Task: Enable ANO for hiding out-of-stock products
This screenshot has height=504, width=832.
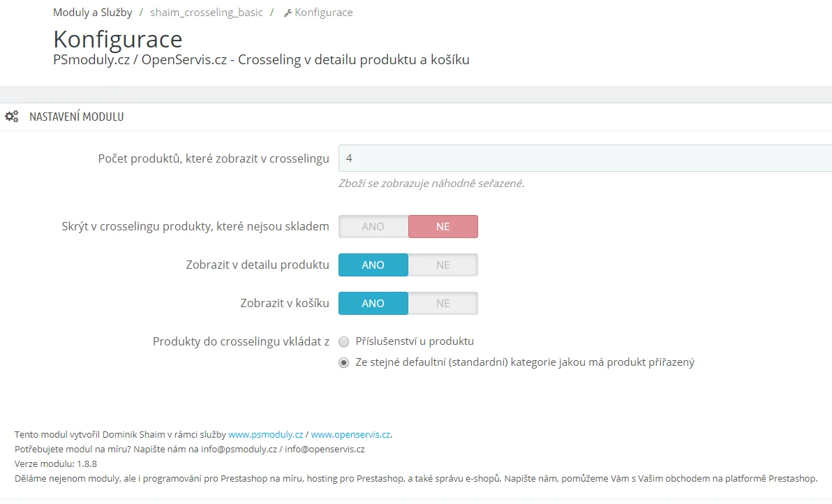Action: pos(373,227)
